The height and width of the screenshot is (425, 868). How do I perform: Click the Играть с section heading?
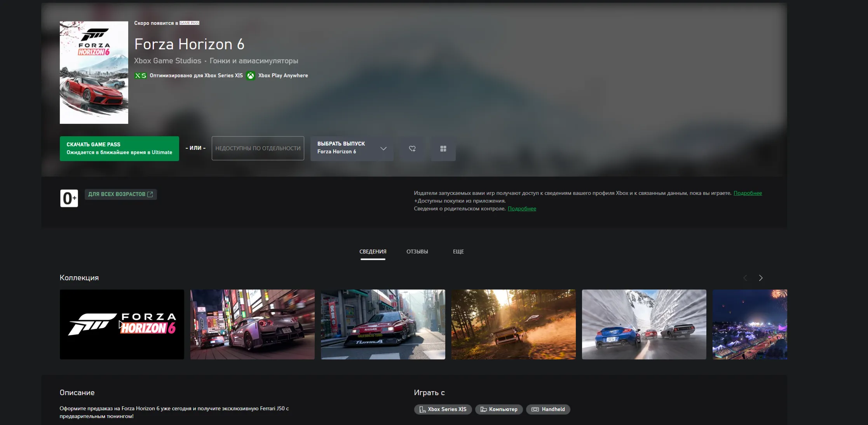[x=429, y=393]
